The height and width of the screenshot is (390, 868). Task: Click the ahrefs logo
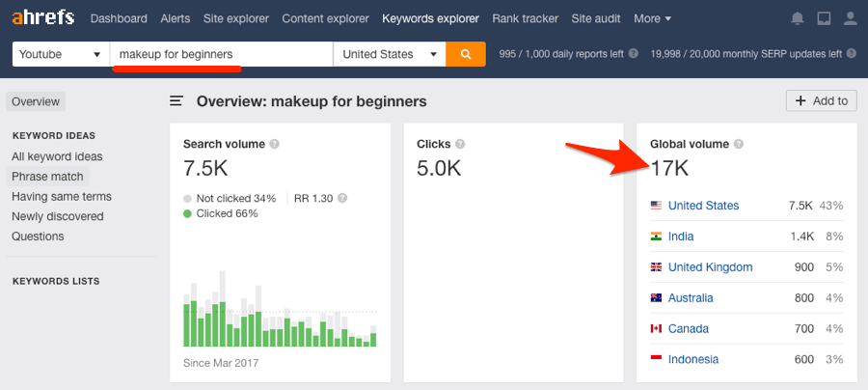pyautogui.click(x=43, y=17)
